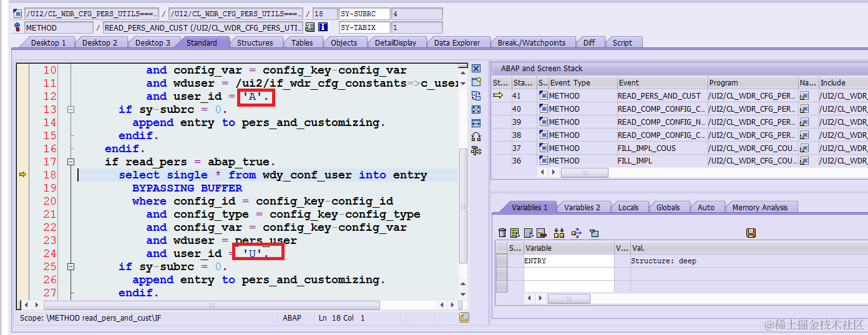
Task: Open the Data Explorer tab
Action: coord(457,42)
